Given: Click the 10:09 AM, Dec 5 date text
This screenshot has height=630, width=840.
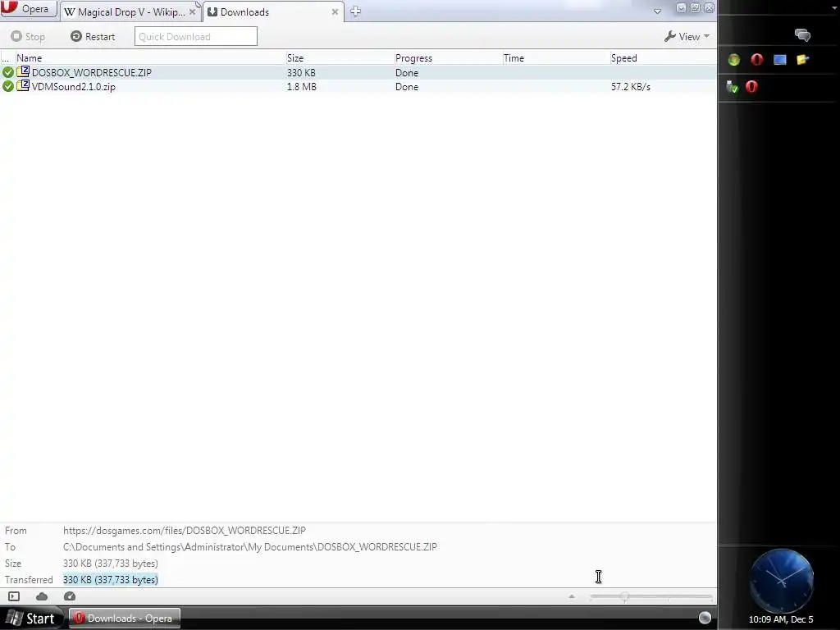Looking at the screenshot, I should coord(781,619).
